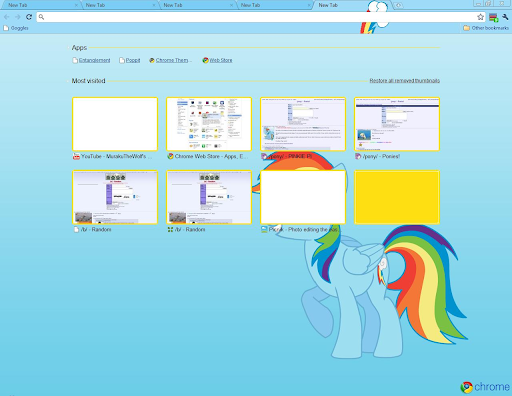This screenshot has height=396, width=512.
Task: Click the blank page favicon beside /b/ - Random
Action: tap(76, 230)
